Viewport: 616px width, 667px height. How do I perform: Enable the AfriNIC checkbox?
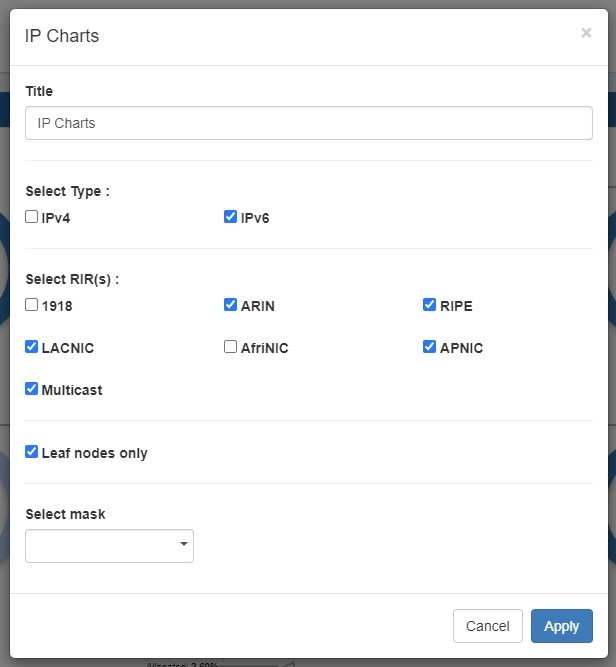pos(231,347)
